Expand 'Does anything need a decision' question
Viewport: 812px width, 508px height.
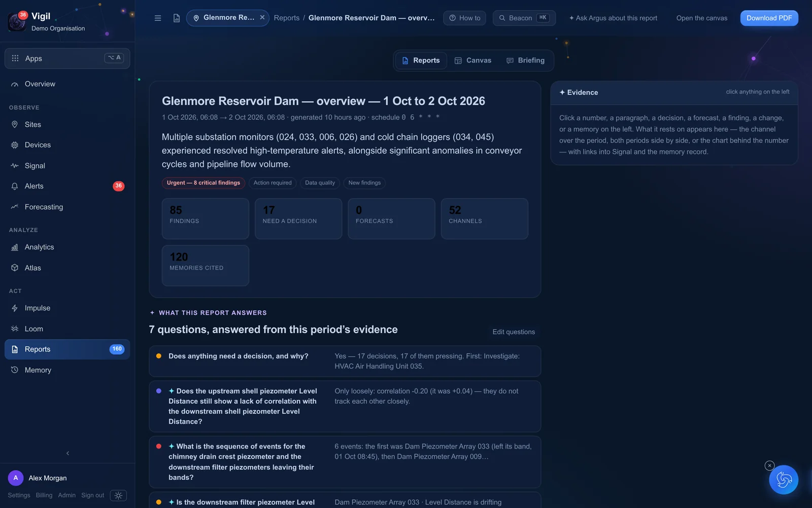pos(345,361)
